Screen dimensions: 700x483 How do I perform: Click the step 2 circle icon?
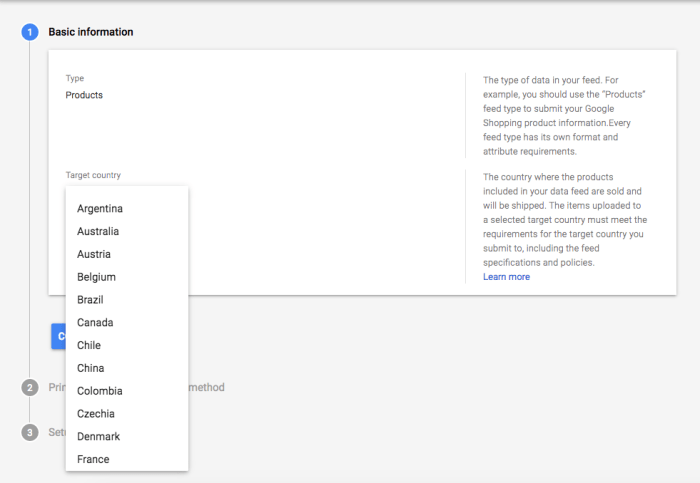[x=30, y=388]
